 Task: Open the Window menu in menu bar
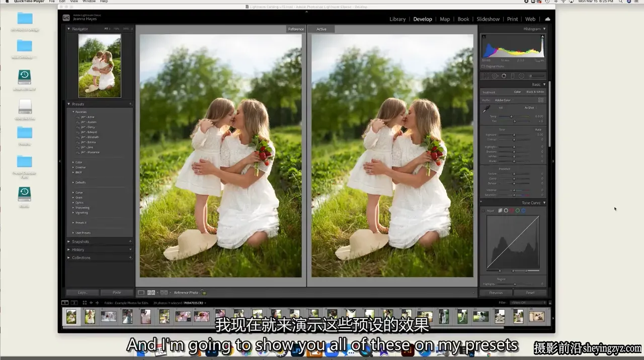pyautogui.click(x=89, y=2)
